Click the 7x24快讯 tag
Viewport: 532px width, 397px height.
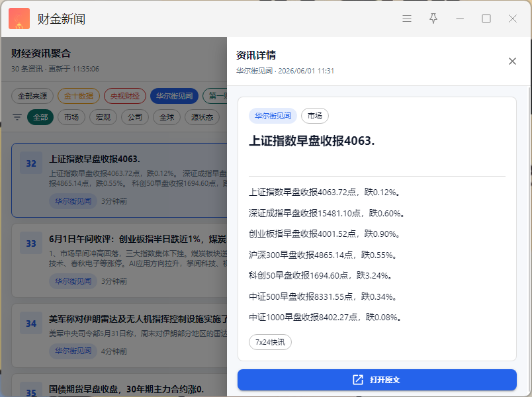pos(270,342)
